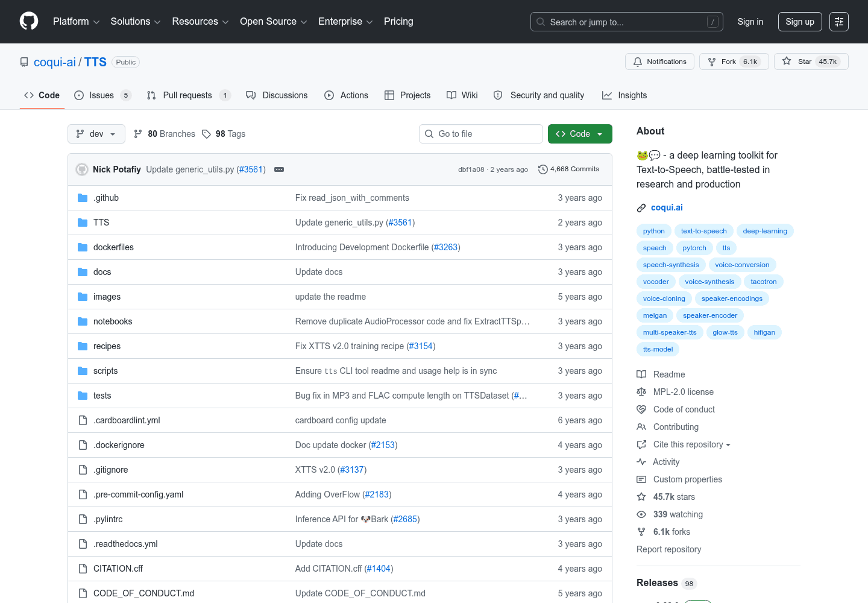
Task: Click the coqui-ai owner link
Action: point(55,62)
